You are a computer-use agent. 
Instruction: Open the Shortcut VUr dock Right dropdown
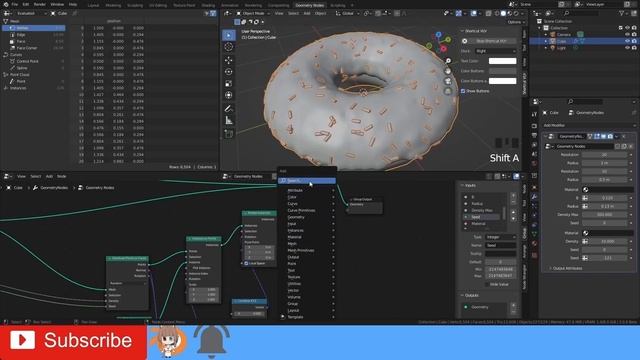pyautogui.click(x=496, y=51)
